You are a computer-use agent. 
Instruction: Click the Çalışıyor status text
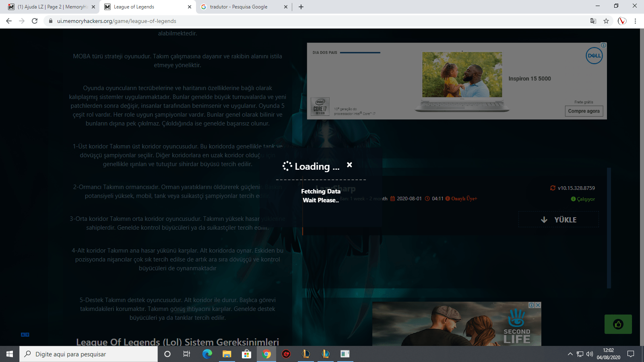coord(586,199)
